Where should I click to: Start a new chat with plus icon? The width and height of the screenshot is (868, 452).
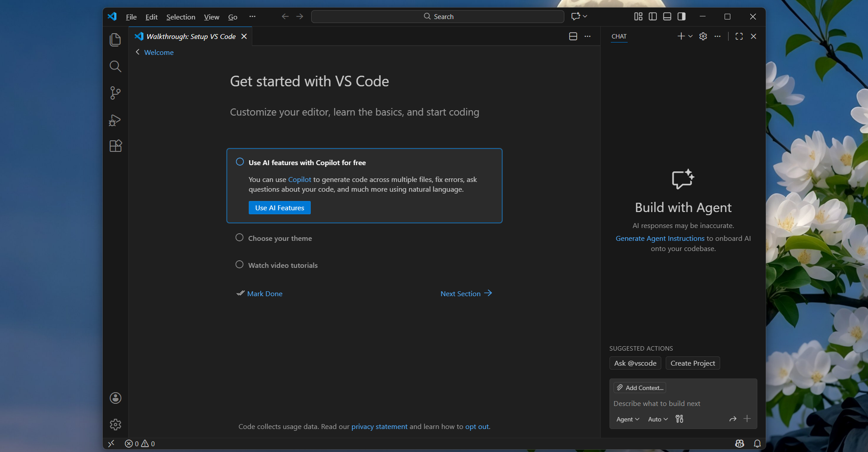coord(681,36)
